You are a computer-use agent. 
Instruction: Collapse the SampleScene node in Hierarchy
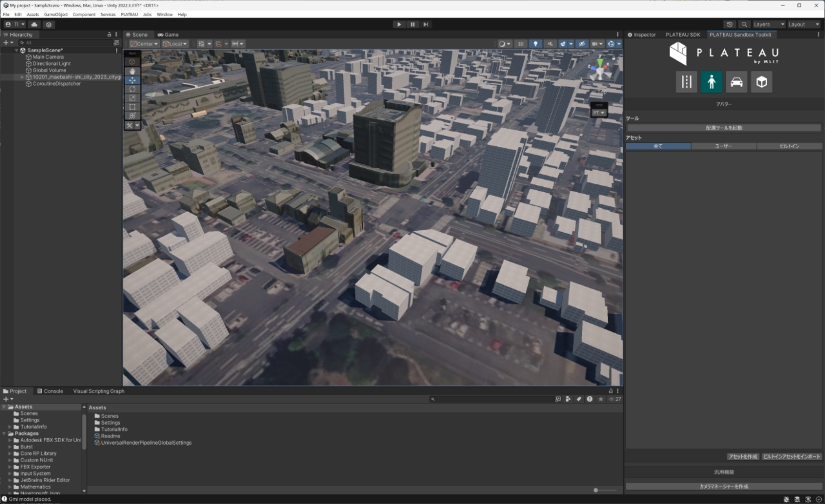pyautogui.click(x=17, y=50)
